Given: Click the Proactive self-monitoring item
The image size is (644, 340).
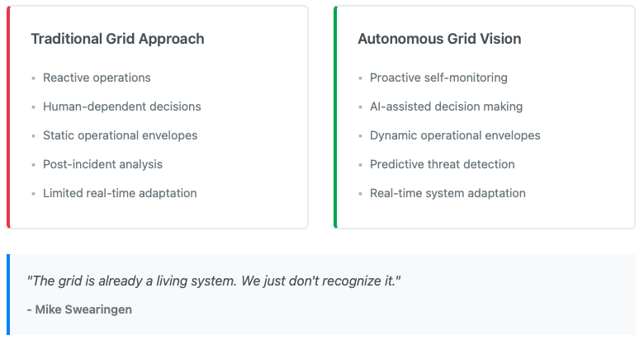Looking at the screenshot, I should pos(438,78).
